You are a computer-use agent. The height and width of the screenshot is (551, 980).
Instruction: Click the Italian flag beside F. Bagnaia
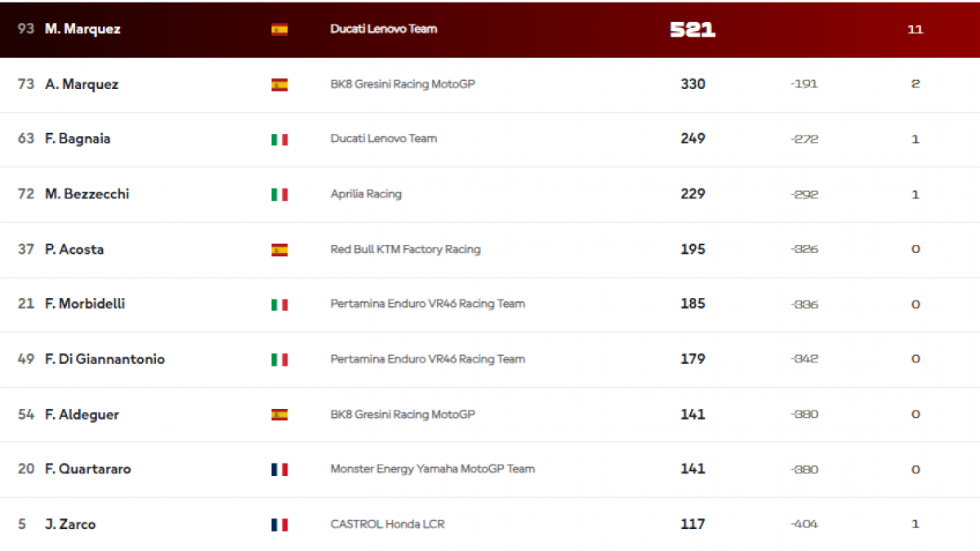pos(279,140)
